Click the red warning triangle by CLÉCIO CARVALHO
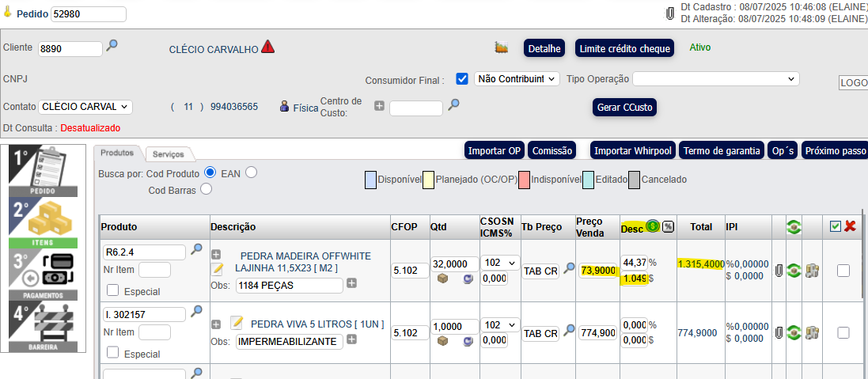This screenshot has width=868, height=379. pos(267,47)
